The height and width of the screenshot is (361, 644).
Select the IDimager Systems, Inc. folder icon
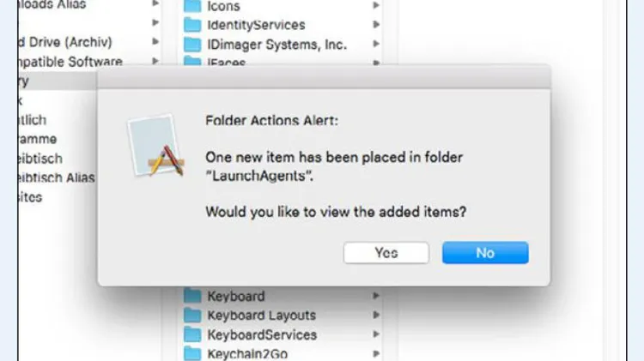[192, 45]
